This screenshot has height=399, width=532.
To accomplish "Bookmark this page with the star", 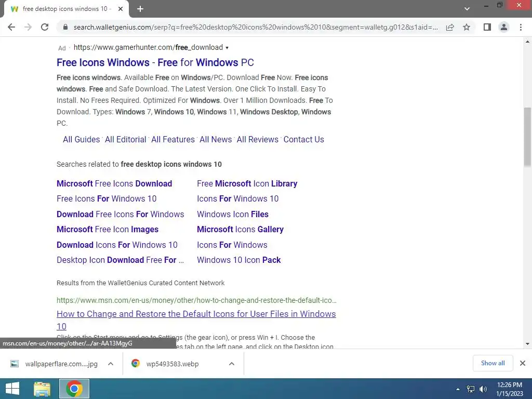I will pos(467,27).
